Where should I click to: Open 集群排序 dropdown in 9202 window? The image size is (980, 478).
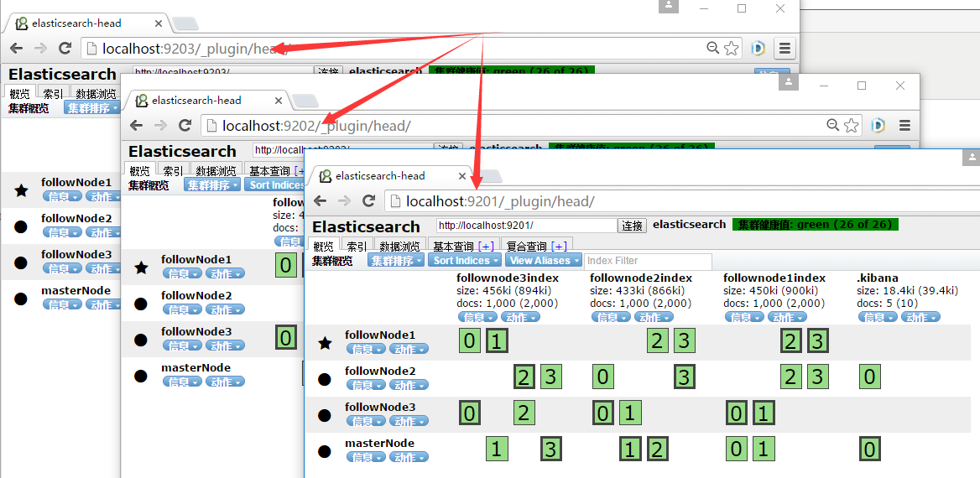pyautogui.click(x=212, y=185)
